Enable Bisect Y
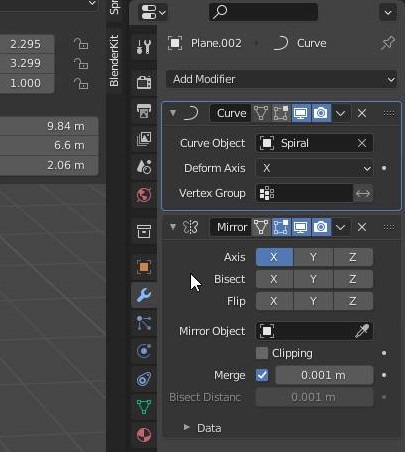 click(313, 279)
